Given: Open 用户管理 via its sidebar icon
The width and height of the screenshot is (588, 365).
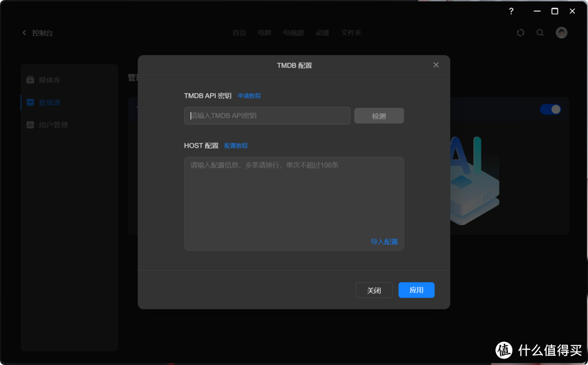Looking at the screenshot, I should pyautogui.click(x=30, y=125).
